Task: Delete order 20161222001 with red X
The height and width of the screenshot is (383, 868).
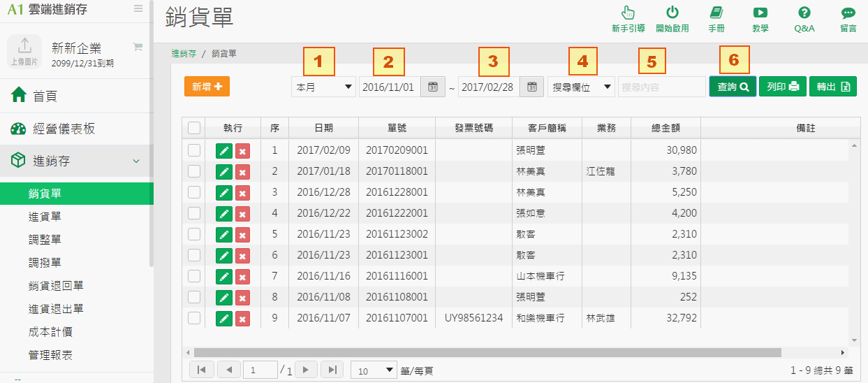Action: [242, 213]
